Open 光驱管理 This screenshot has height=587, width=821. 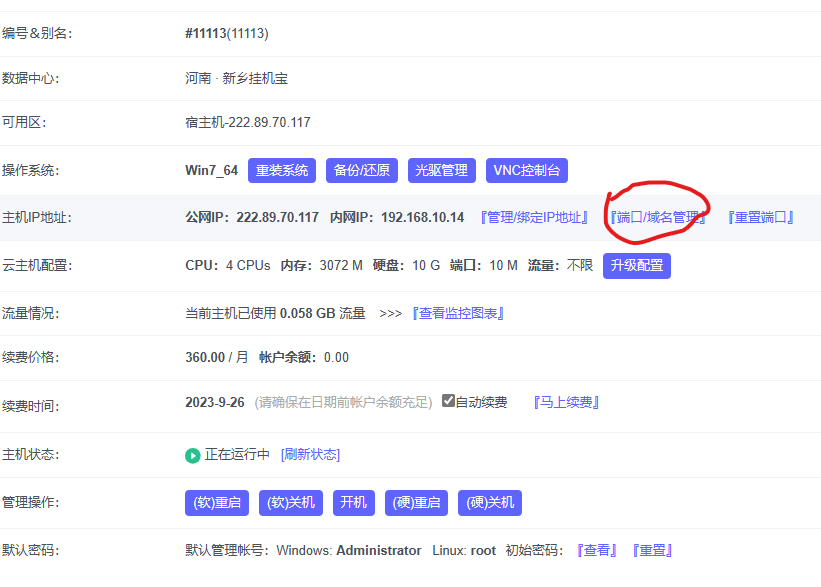[441, 171]
